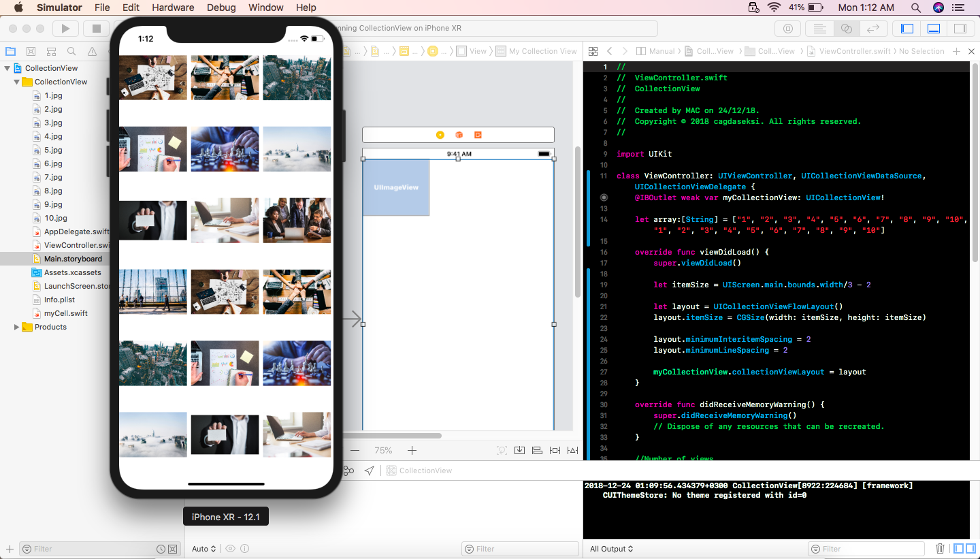Viewport: 980px width, 559px height.
Task: Open the Resolve Auto Layout Issues button
Action: 572,450
